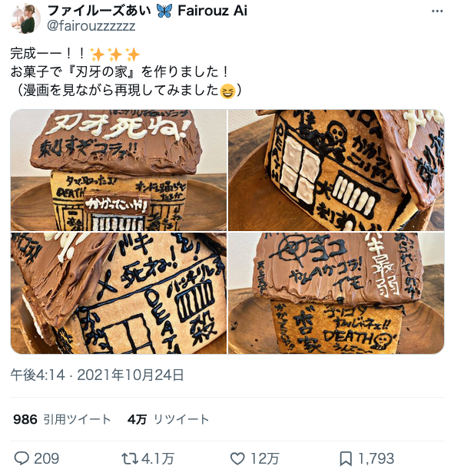This screenshot has height=476, width=454.
Task: Open the ファイルーズあい display name
Action: pos(99,11)
